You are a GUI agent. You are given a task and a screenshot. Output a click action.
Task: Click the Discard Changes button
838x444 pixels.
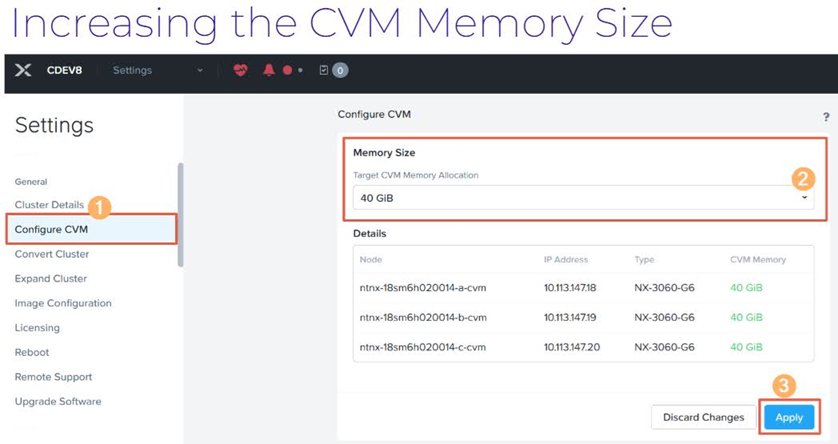tap(703, 417)
